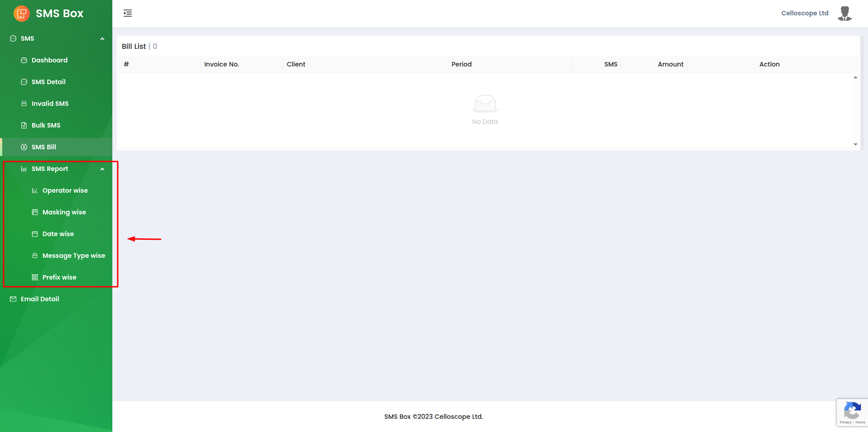Collapse the SMS Report submenu chevron
This screenshot has height=432, width=868.
tap(102, 169)
